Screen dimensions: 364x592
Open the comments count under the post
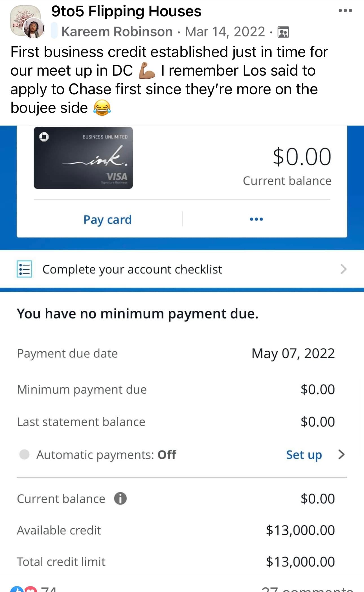307,589
